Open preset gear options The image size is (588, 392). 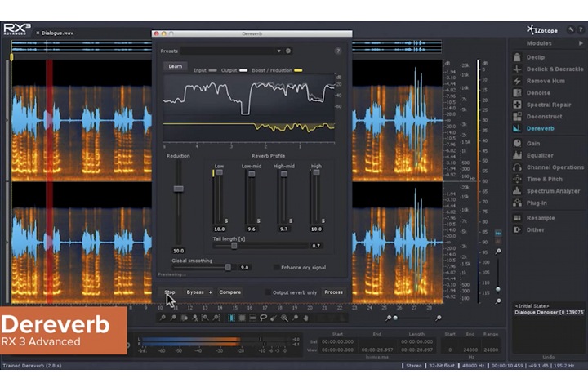tap(288, 51)
